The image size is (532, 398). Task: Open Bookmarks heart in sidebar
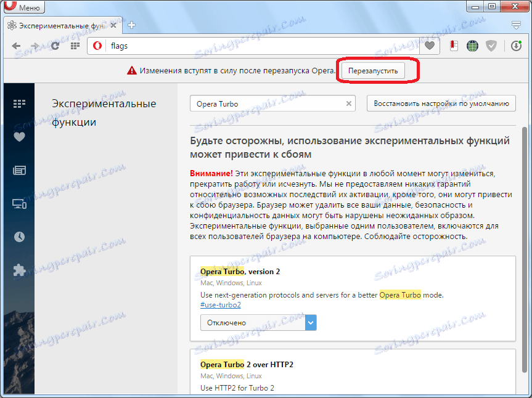click(x=19, y=137)
